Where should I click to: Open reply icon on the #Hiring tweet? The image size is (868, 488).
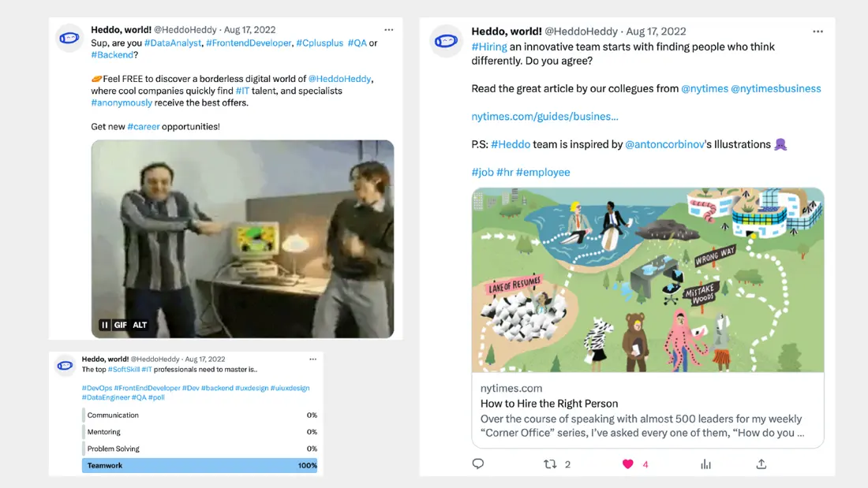477,464
